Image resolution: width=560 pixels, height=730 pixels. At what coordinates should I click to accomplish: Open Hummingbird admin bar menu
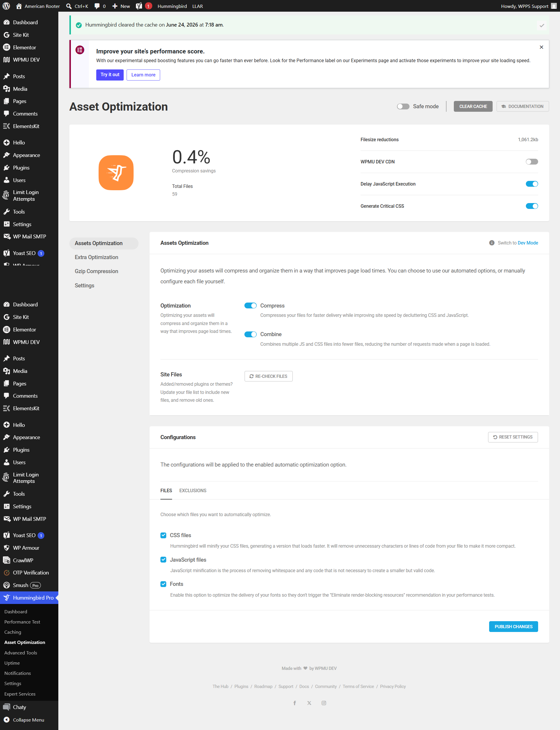(x=172, y=6)
